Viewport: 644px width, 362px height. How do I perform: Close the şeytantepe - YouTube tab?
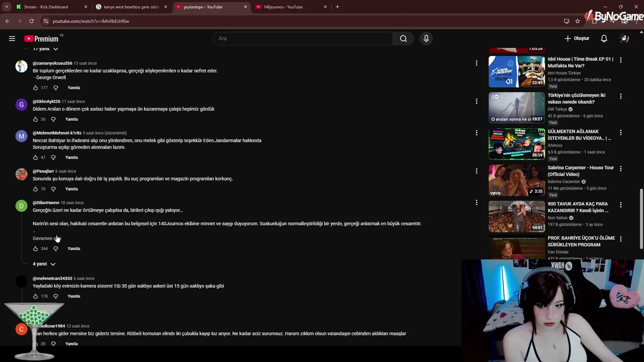coord(245,7)
